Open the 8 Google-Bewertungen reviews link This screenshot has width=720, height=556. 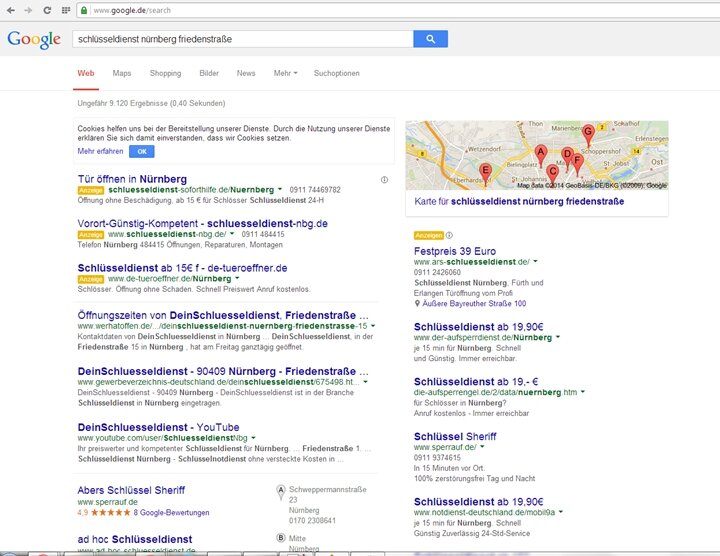[x=171, y=512]
